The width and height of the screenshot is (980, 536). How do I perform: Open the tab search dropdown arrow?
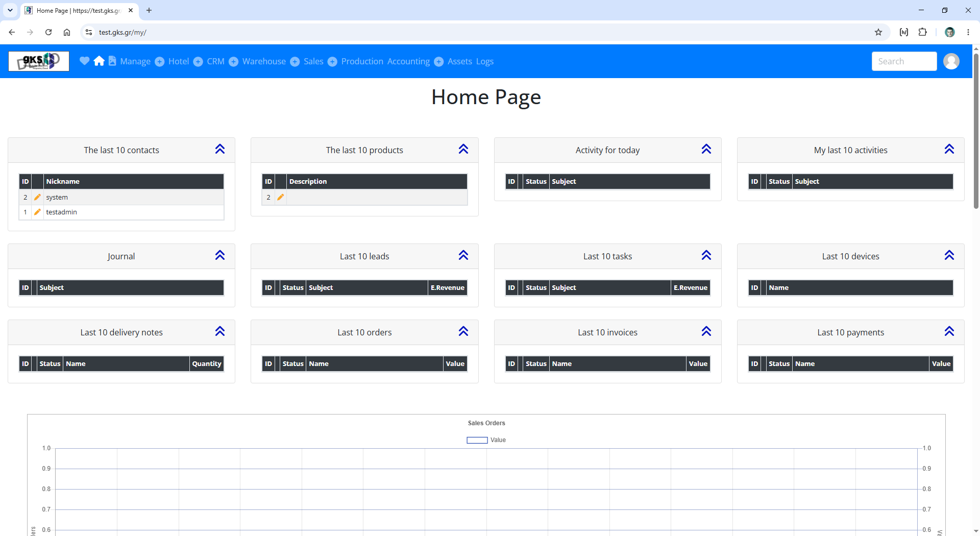tap(10, 10)
